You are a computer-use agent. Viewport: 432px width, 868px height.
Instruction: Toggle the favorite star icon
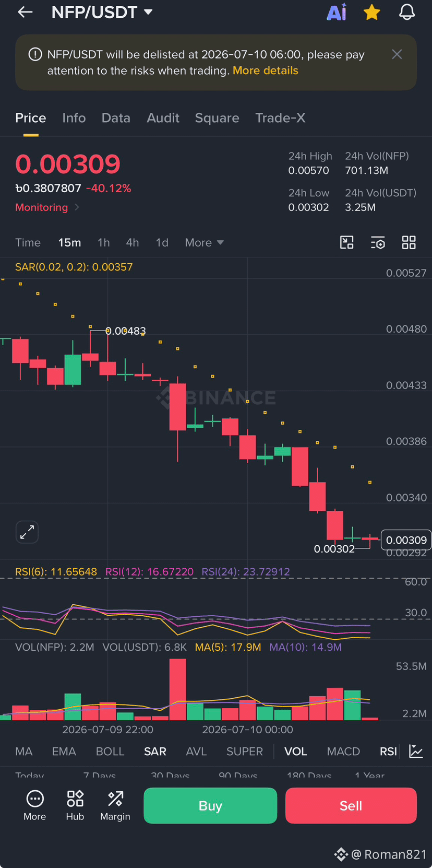pos(372,12)
